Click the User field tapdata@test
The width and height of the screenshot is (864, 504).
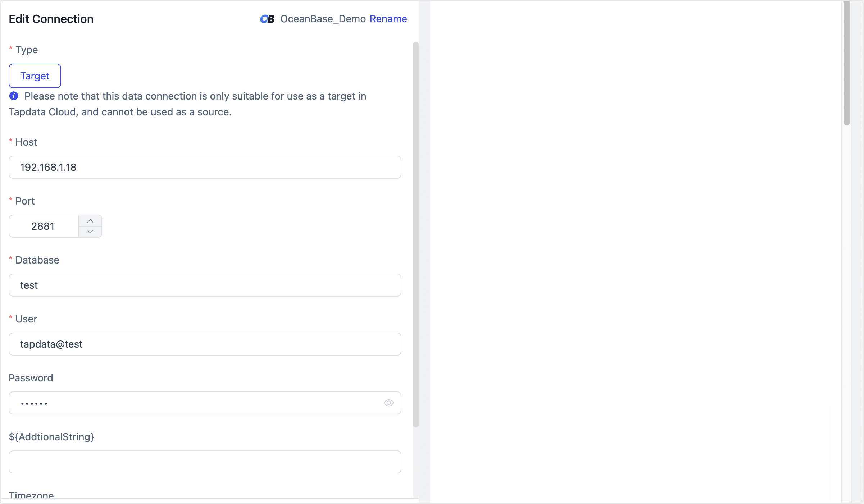pyautogui.click(x=205, y=344)
